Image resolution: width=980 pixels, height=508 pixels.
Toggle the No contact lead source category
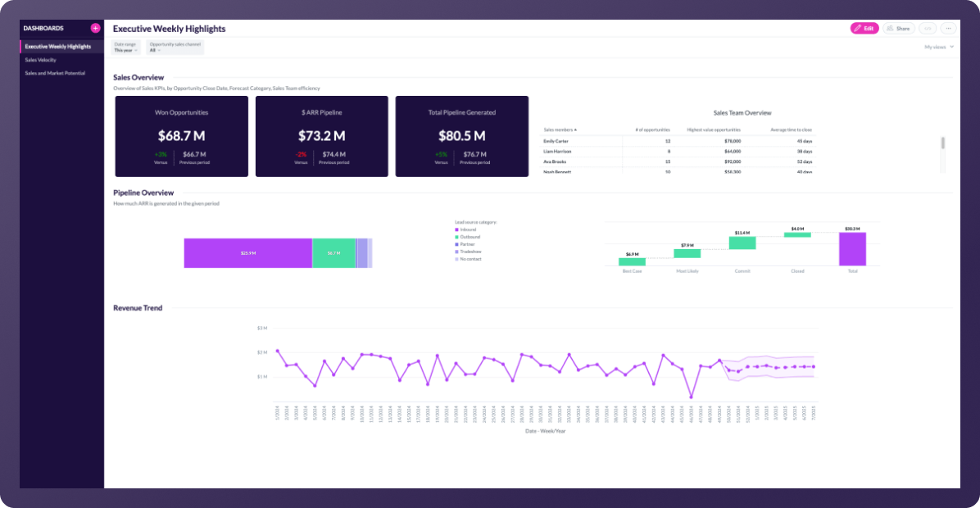456,259
